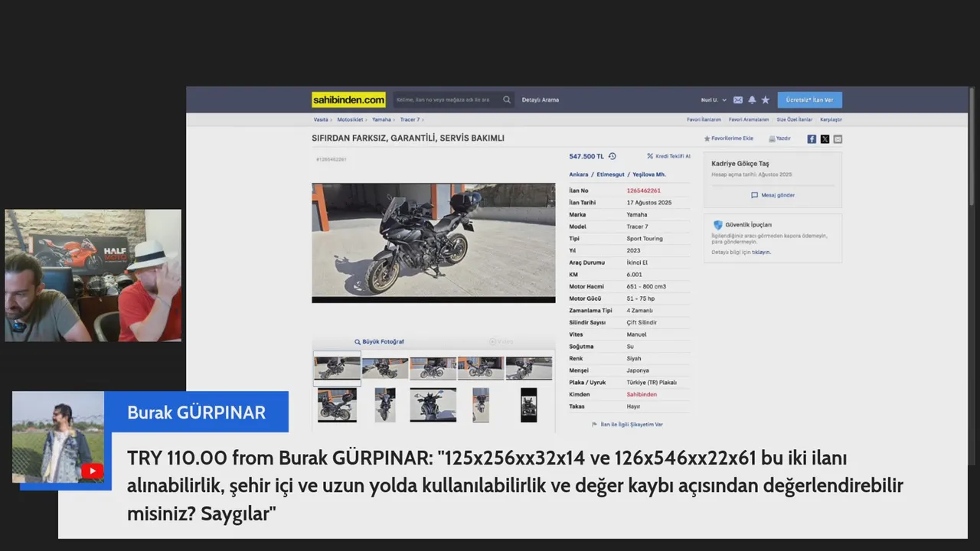
Task: Select first thumbnail in bottom row
Action: 337,405
